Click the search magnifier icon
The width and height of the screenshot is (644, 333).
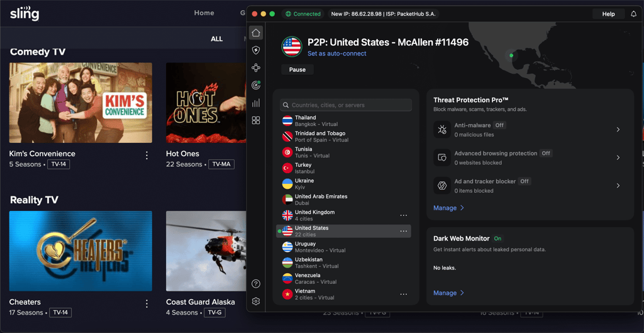click(286, 105)
